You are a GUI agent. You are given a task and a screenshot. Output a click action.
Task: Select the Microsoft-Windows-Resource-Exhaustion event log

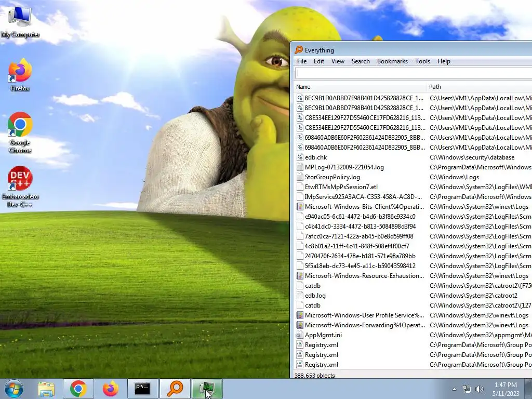tap(413, 275)
